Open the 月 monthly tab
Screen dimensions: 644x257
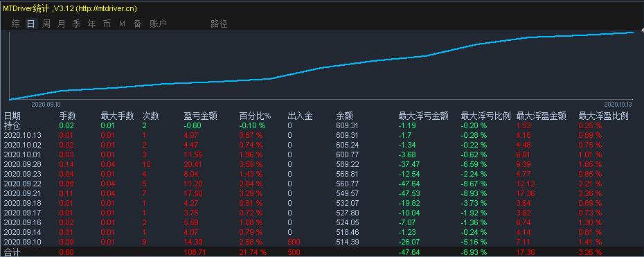[x=61, y=24]
